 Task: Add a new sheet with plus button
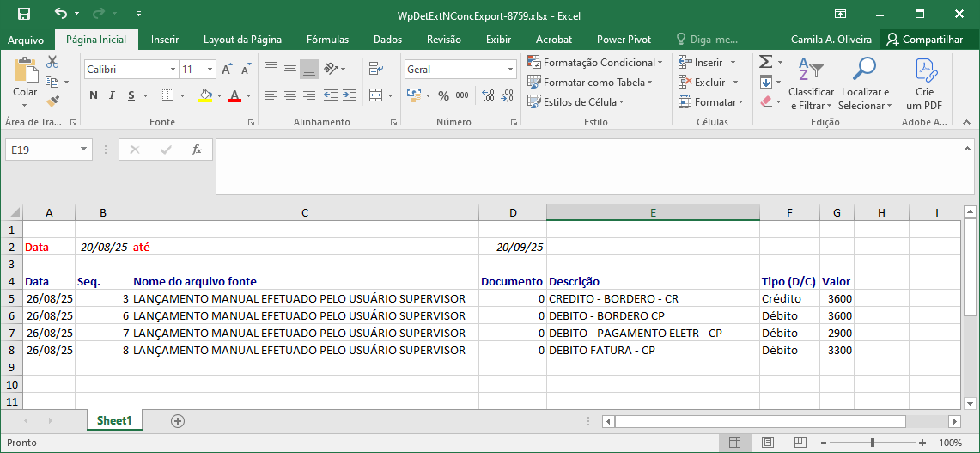click(x=178, y=420)
